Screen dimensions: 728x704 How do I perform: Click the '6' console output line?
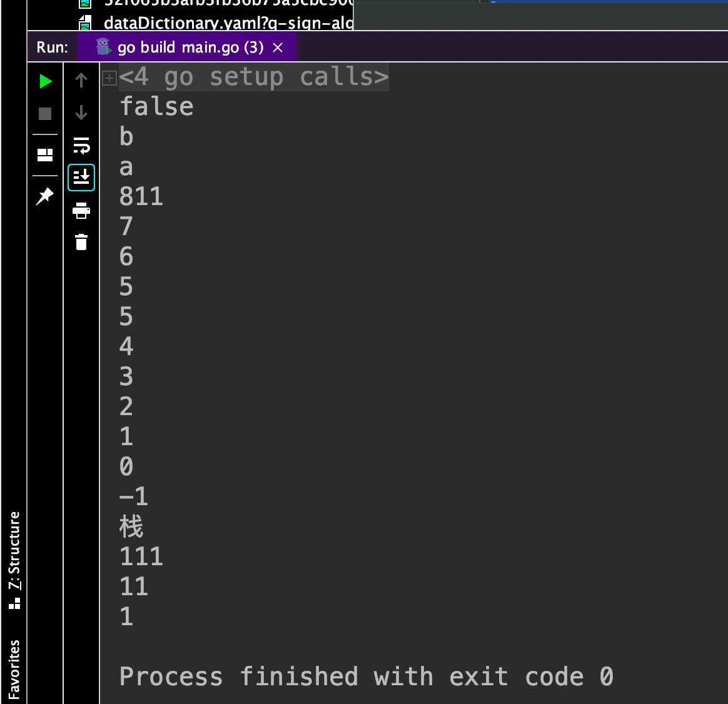[x=126, y=256]
